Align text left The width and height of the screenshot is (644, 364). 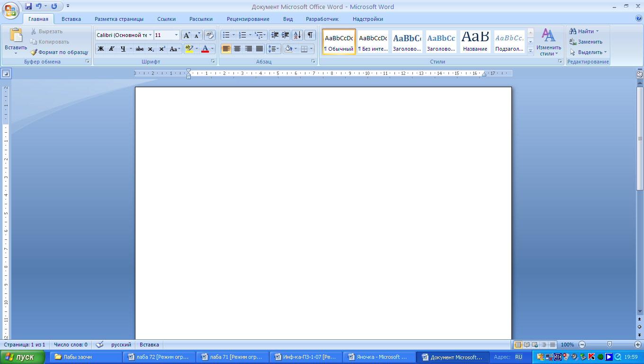coord(226,48)
